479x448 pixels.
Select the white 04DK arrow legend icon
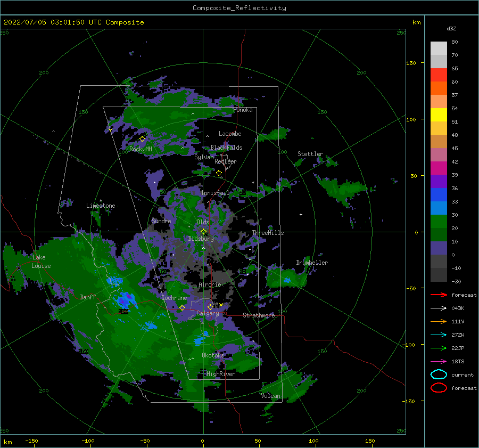tap(439, 308)
